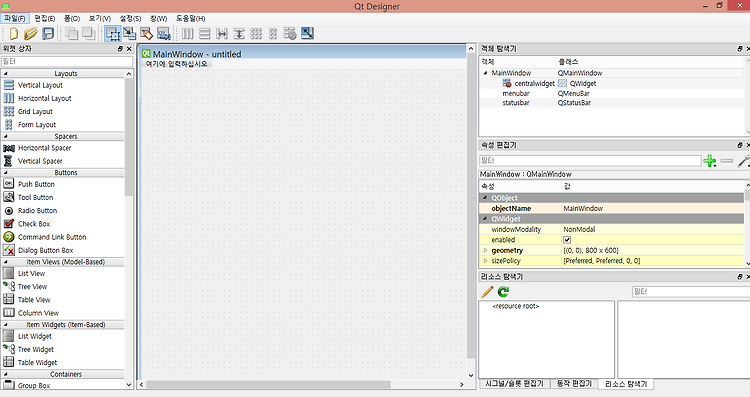The image size is (750, 397).
Task: Click the Open form folder icon
Action: 31,33
